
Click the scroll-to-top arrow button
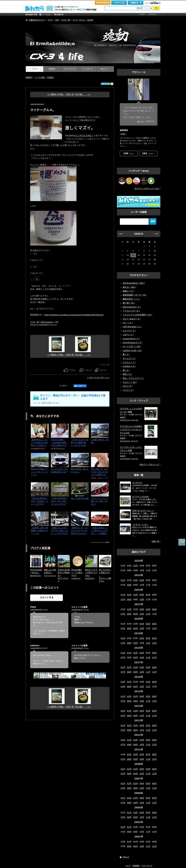[182, 542]
